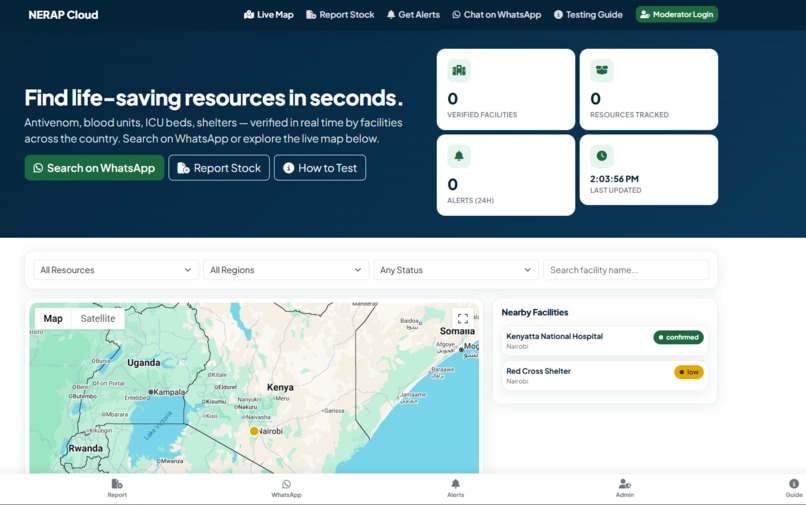Click the bell icon beside Get Alerts
This screenshot has width=806, height=505.
click(391, 14)
